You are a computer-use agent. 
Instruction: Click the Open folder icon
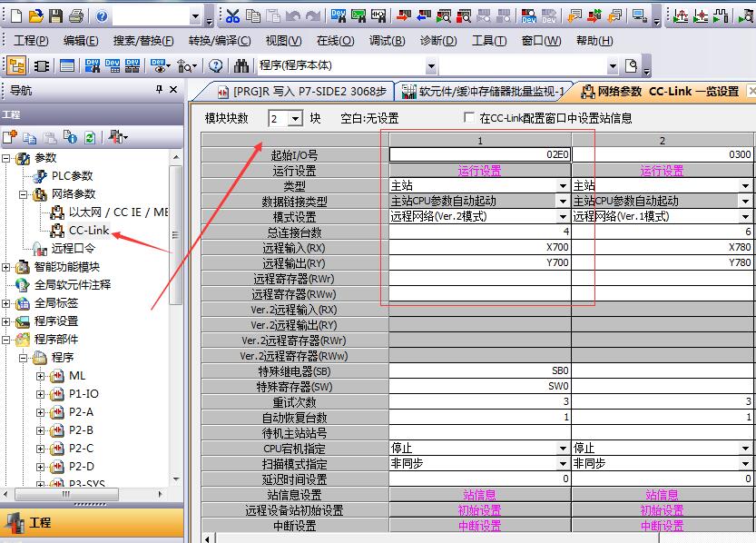click(35, 16)
